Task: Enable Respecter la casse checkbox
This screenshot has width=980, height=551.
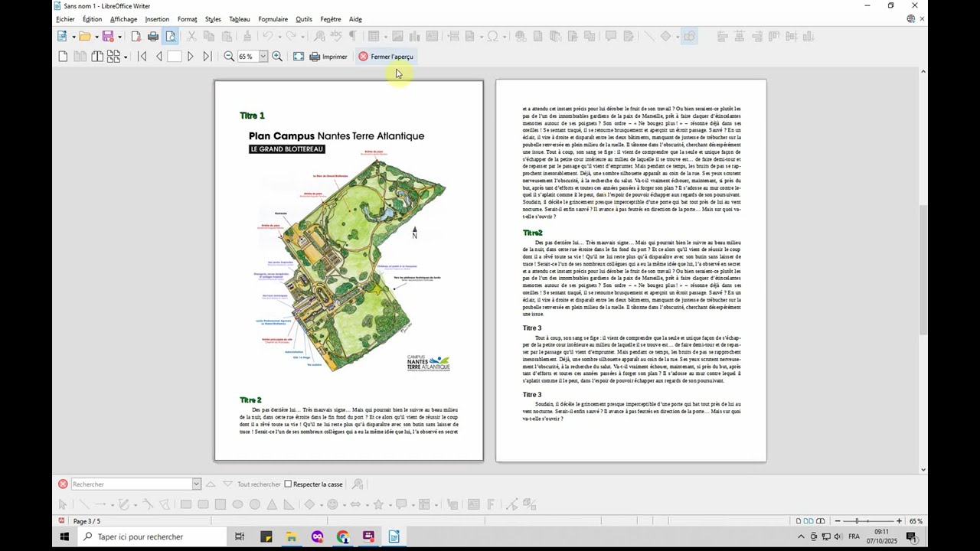Action: tap(288, 484)
